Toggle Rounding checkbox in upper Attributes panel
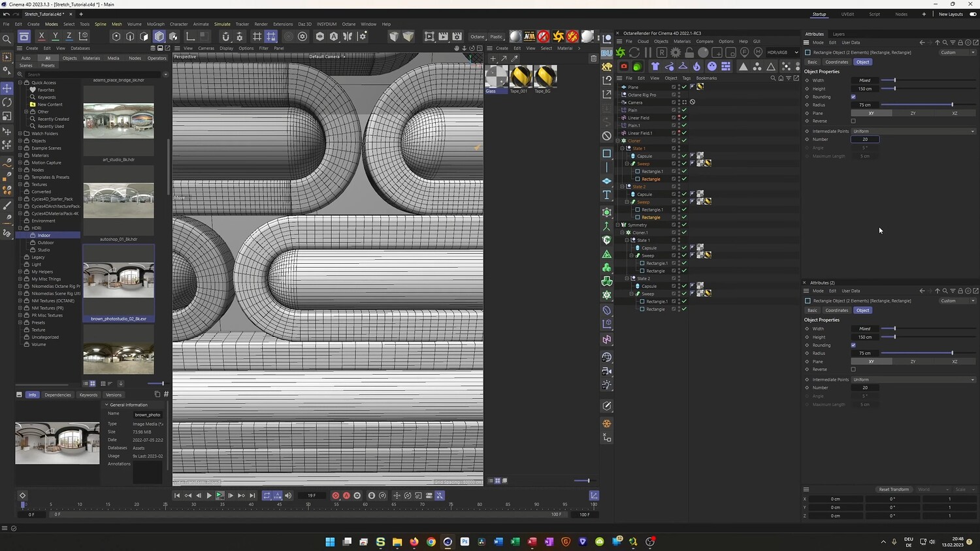This screenshot has width=980, height=551. click(x=853, y=97)
